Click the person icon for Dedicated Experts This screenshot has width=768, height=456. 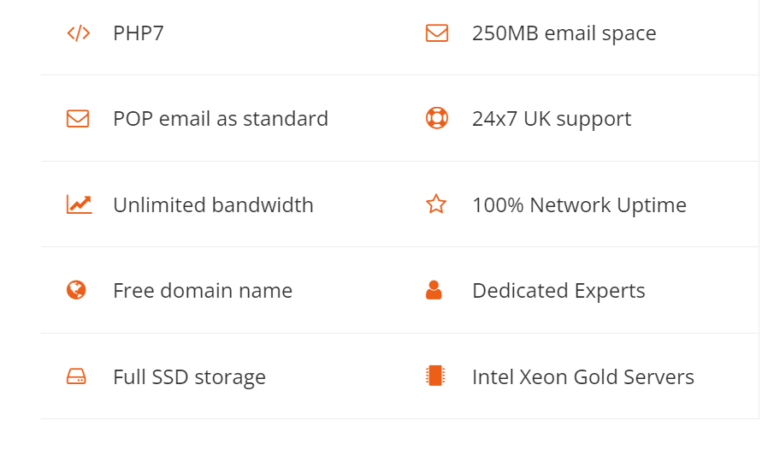click(x=434, y=291)
